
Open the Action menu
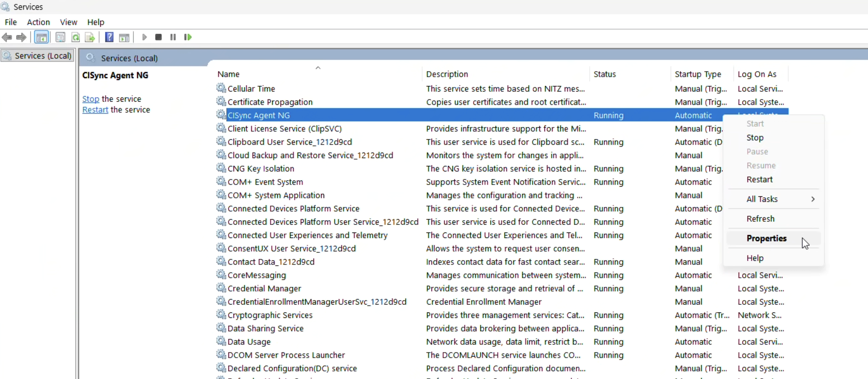(x=38, y=22)
